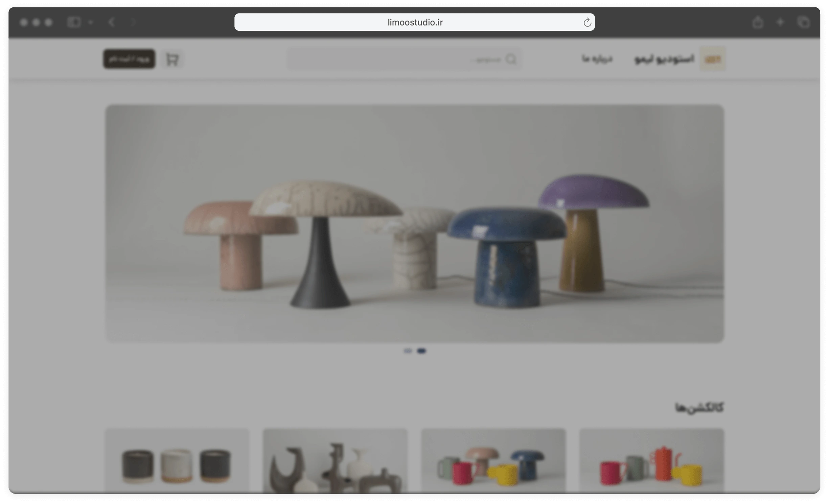The image size is (829, 504).
Task: Click the Limoo Studio logo image
Action: 712,59
